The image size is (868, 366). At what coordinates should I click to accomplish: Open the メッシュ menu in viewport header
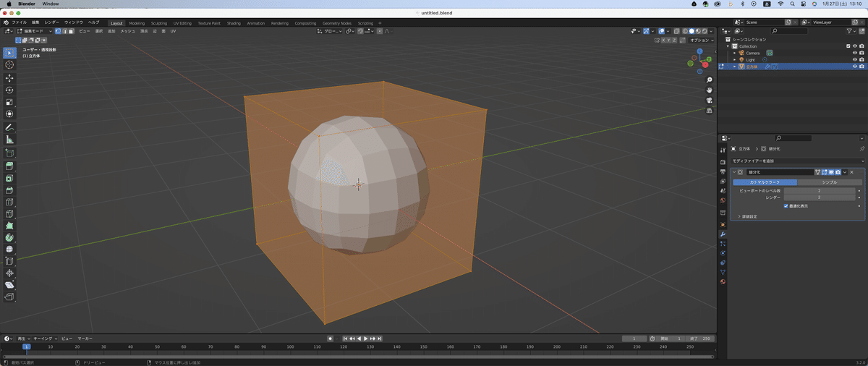(127, 31)
